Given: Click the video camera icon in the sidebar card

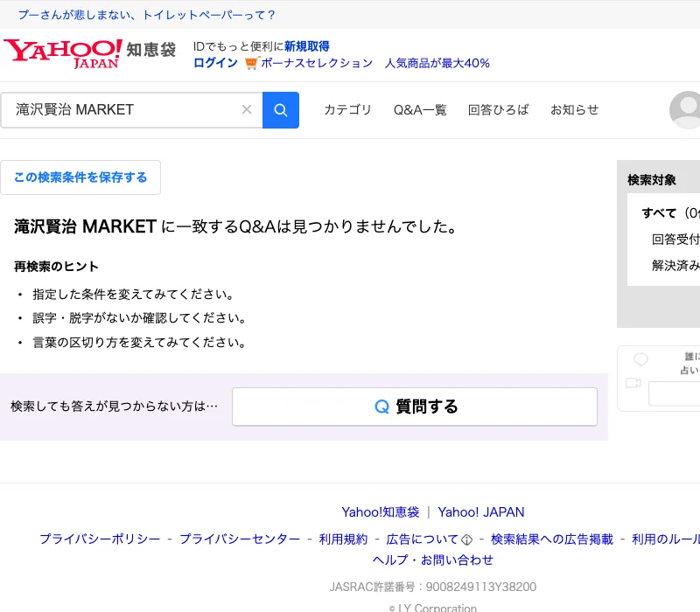Looking at the screenshot, I should (633, 383).
